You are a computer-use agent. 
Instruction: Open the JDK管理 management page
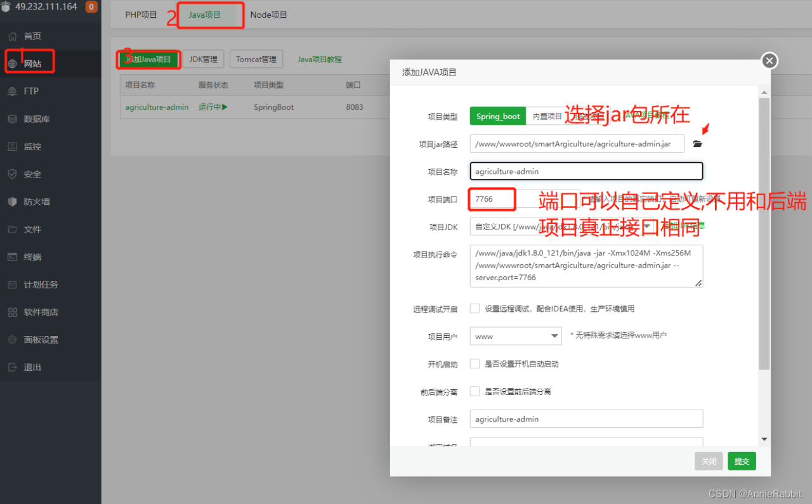point(203,58)
